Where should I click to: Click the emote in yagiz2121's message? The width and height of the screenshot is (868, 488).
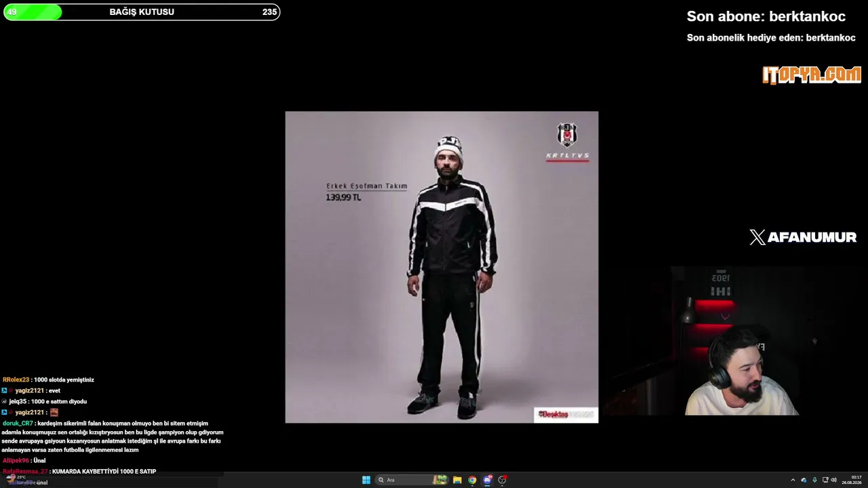[54, 412]
